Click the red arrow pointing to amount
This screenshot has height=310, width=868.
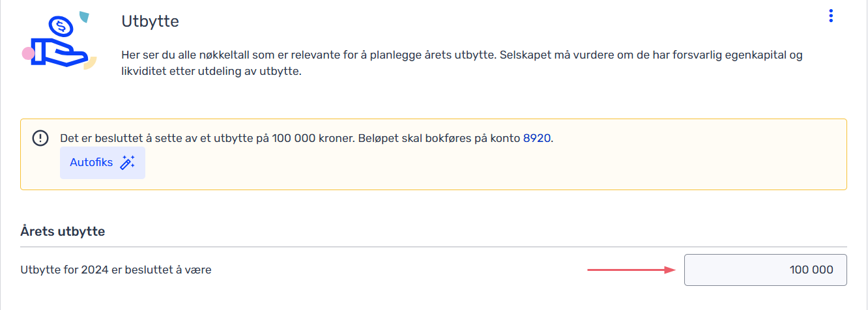tap(632, 270)
